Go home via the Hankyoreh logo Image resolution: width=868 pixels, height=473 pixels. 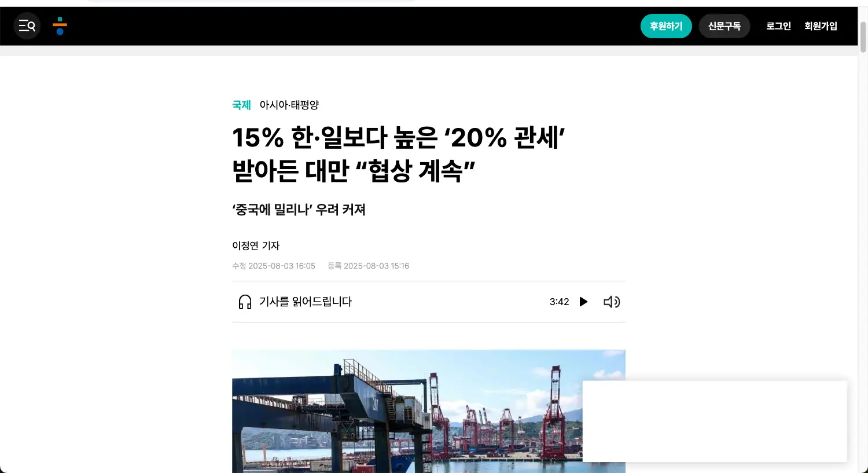pyautogui.click(x=60, y=26)
